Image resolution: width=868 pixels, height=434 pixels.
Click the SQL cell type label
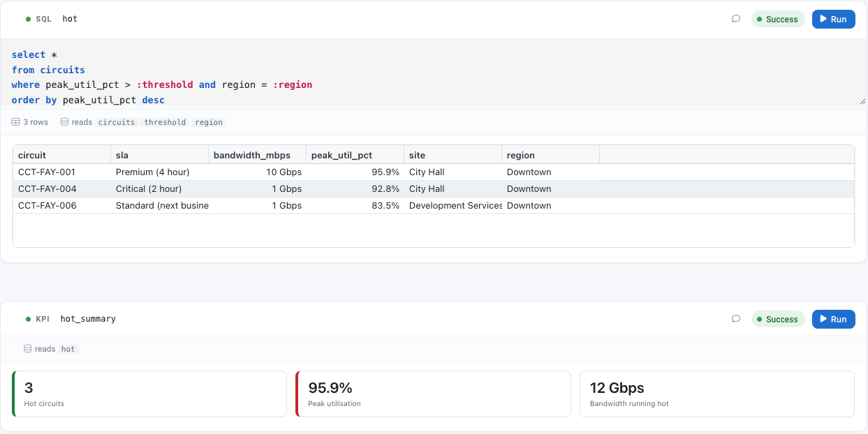[43, 19]
